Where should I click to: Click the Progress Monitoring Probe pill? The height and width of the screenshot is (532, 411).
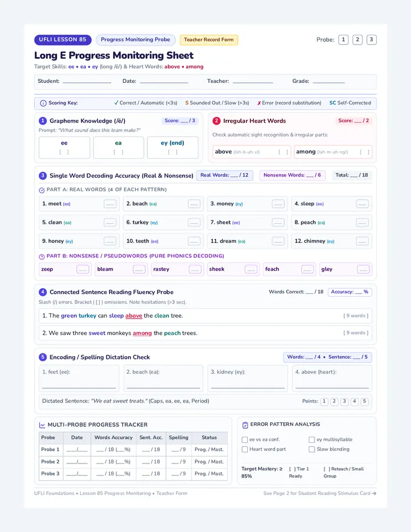pyautogui.click(x=135, y=40)
